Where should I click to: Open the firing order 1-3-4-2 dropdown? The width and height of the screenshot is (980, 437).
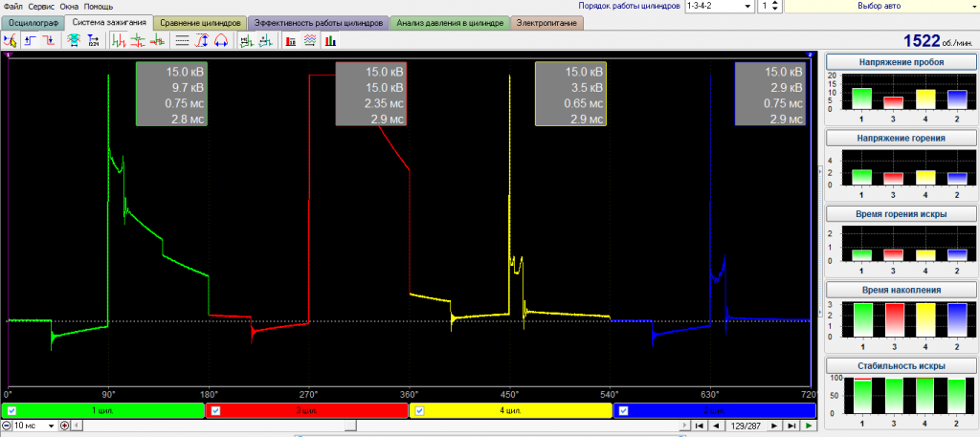[x=747, y=6]
